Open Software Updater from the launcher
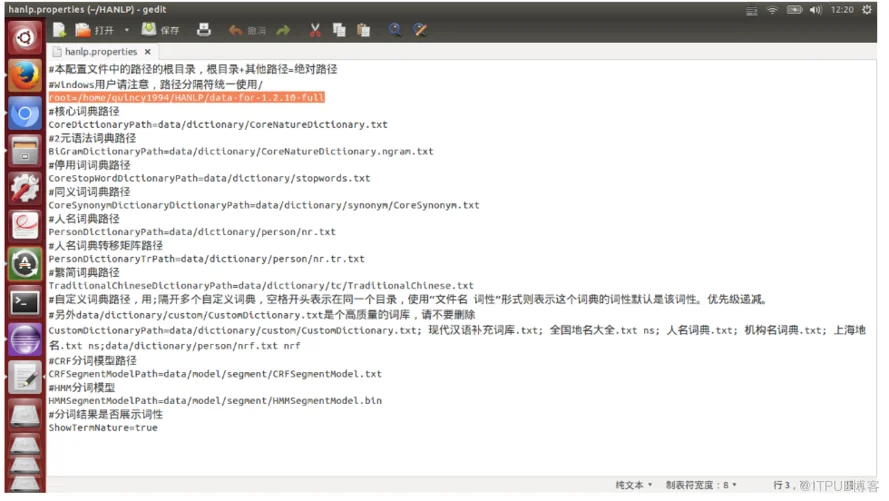This screenshot has height=501, width=889. 24,264
